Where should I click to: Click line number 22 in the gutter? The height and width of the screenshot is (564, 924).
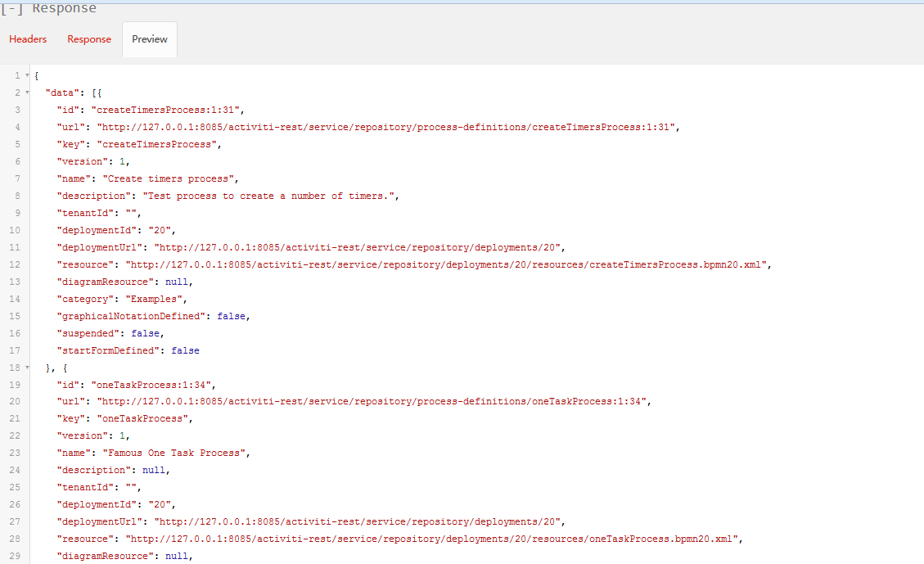[15, 436]
